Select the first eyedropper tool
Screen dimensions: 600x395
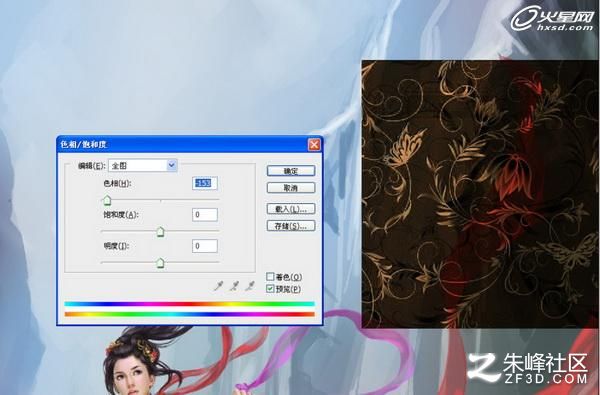click(x=218, y=286)
